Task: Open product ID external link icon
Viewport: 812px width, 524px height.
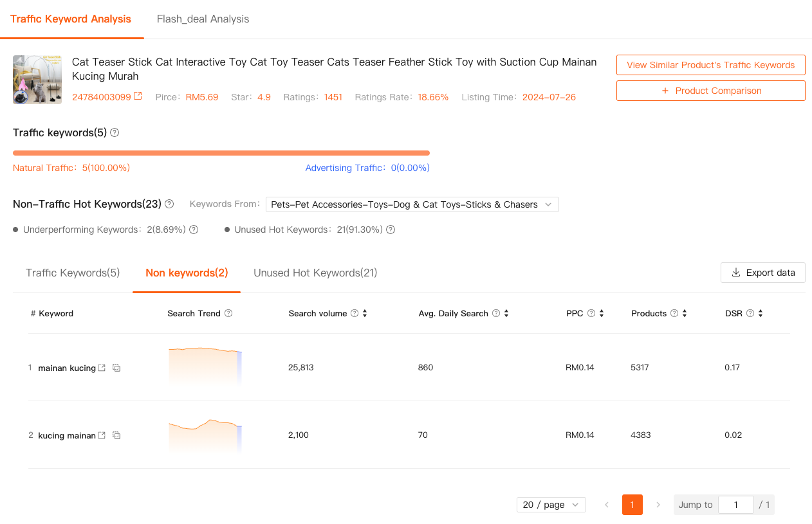Action: (138, 96)
